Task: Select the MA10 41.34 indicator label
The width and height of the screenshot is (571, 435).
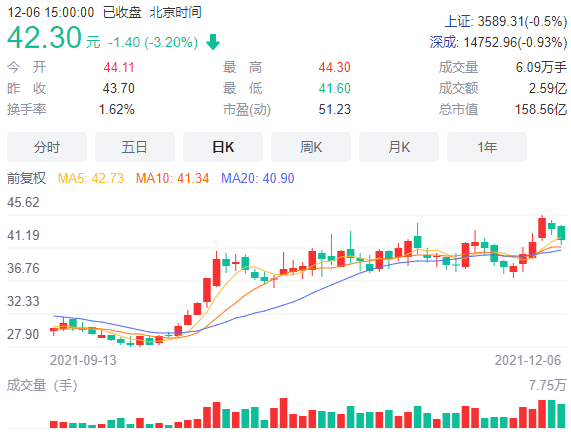Action: (x=173, y=178)
